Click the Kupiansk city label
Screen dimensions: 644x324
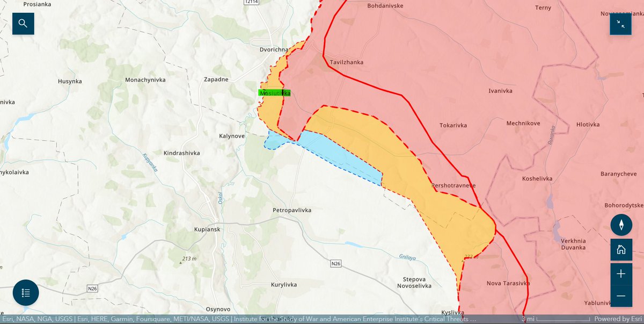point(207,229)
